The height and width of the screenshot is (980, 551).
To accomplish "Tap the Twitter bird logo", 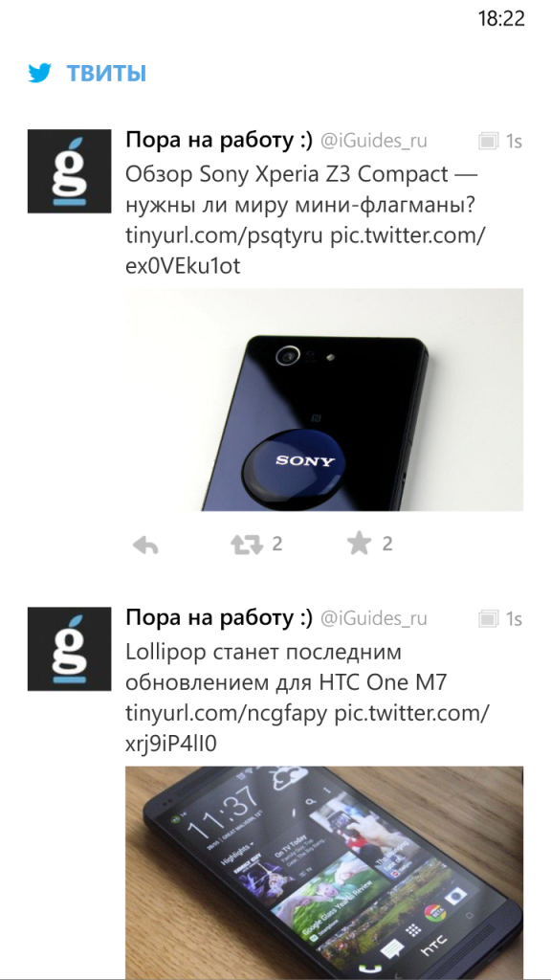I will (x=39, y=74).
